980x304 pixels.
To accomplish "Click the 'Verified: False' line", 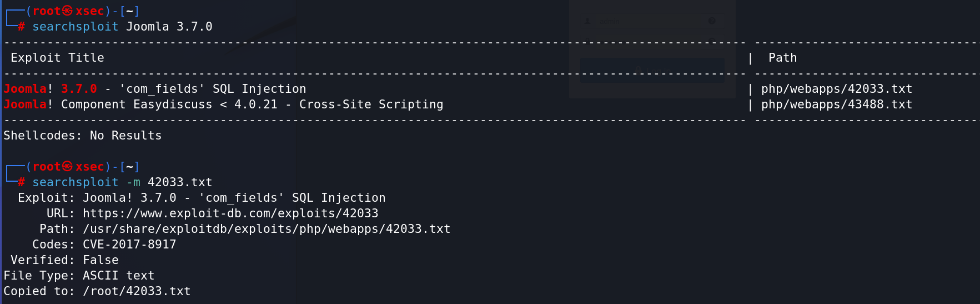I will click(64, 260).
